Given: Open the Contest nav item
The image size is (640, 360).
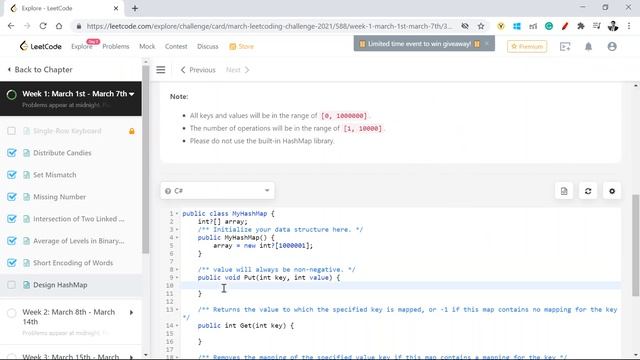Looking at the screenshot, I should (176, 47).
